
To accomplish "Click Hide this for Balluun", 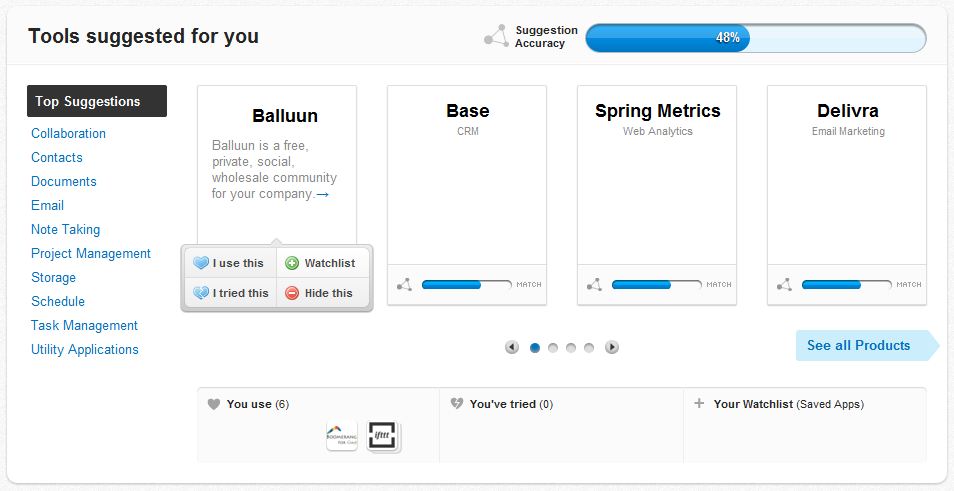I will click(320, 293).
